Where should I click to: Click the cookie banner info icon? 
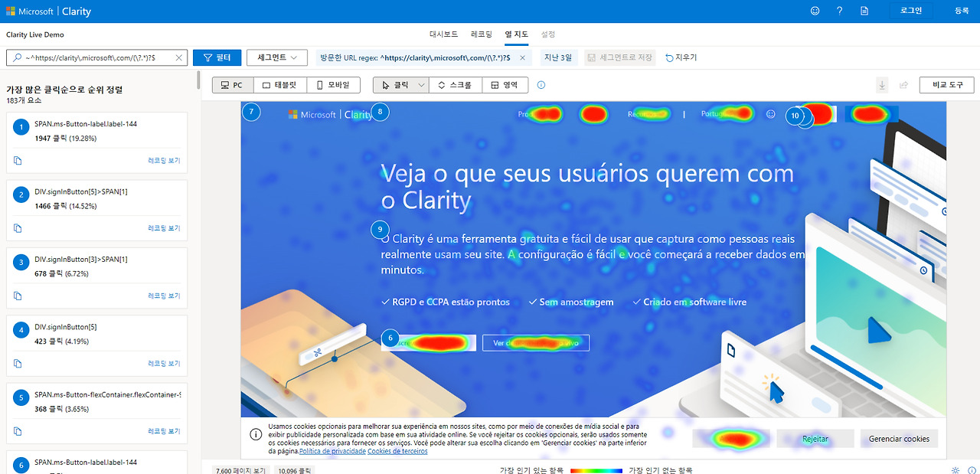tap(256, 433)
